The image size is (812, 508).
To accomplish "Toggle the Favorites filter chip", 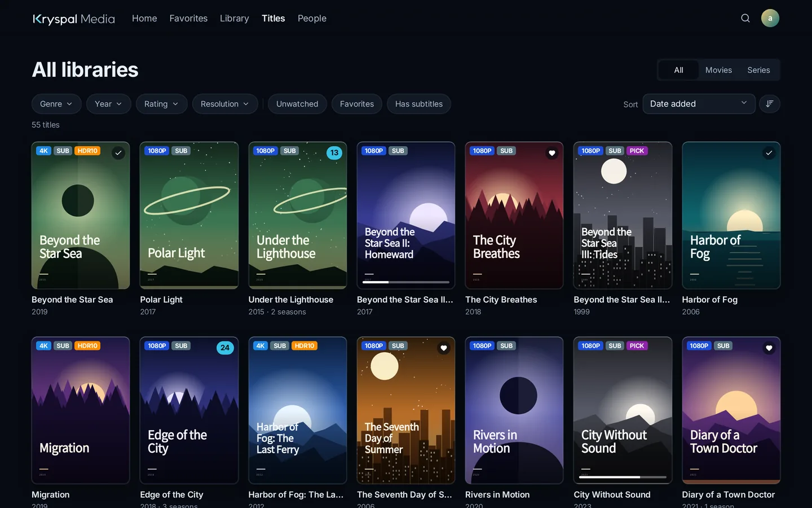I will (357, 104).
